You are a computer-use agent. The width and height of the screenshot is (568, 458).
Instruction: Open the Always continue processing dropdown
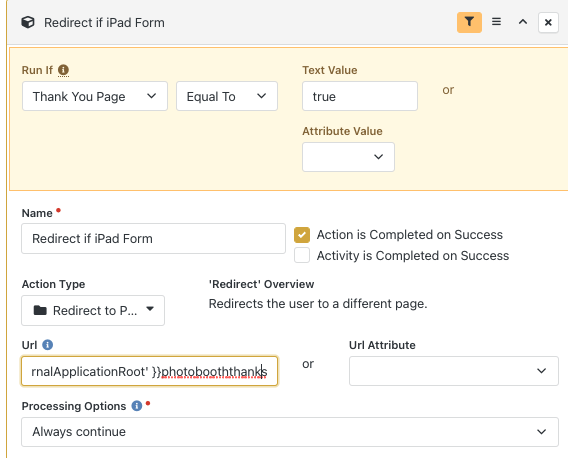(x=290, y=432)
